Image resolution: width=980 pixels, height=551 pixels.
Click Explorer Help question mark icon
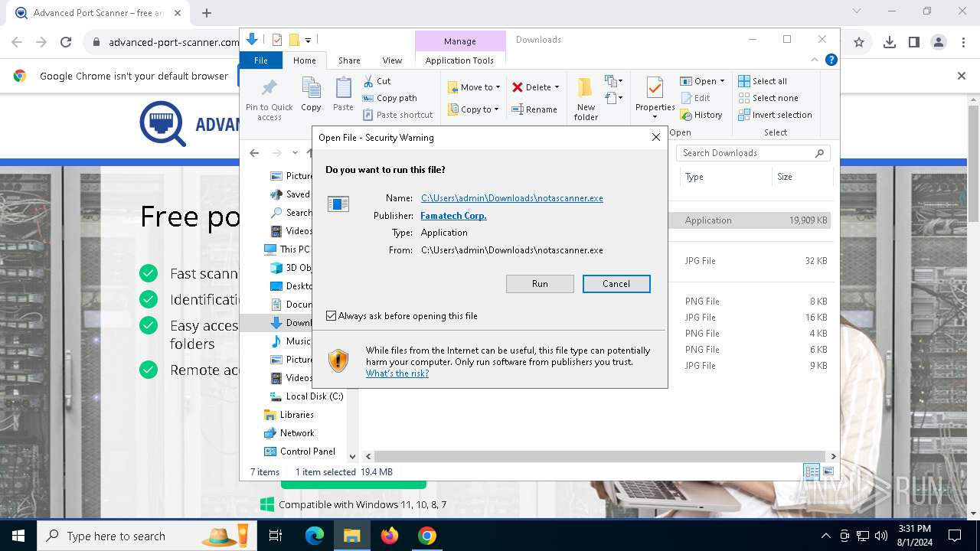(x=831, y=60)
